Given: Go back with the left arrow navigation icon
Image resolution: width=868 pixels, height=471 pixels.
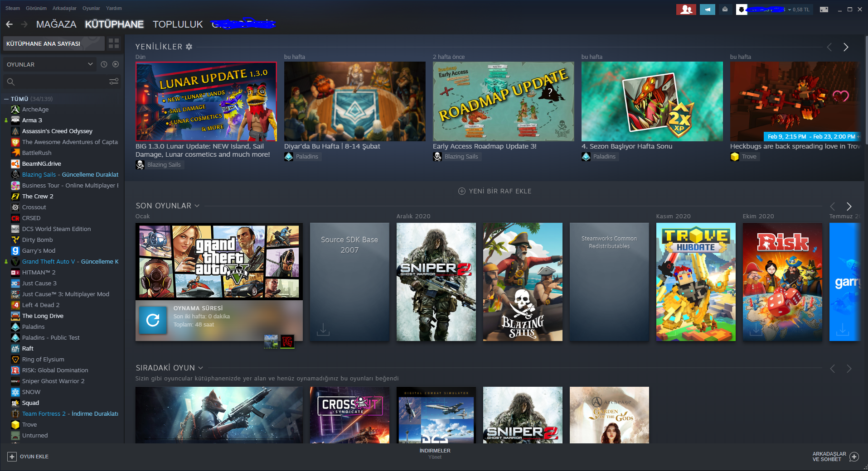Looking at the screenshot, I should click(x=9, y=24).
